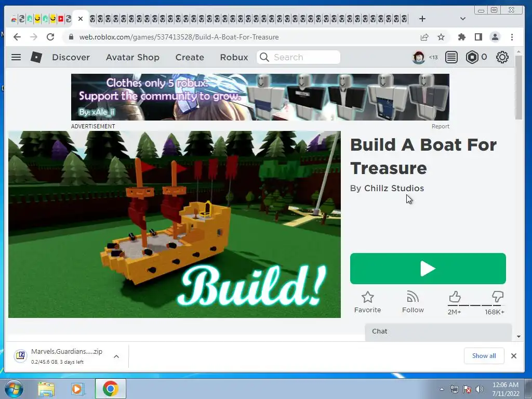Image resolution: width=532 pixels, height=399 pixels.
Task: Click the search magnifier icon
Action: [264, 57]
